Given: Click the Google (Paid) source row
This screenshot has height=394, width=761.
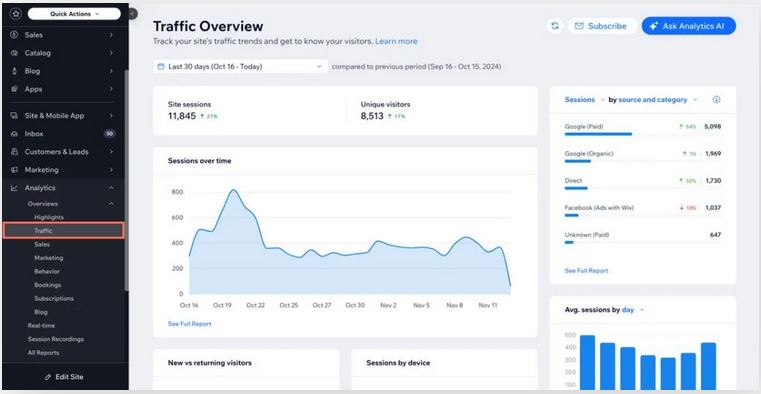Looking at the screenshot, I should 643,130.
